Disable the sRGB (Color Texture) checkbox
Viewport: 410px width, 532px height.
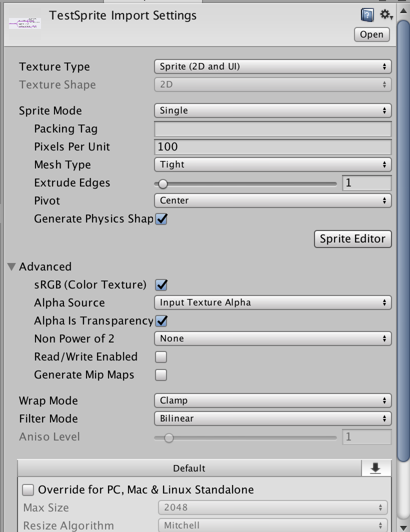[161, 285]
